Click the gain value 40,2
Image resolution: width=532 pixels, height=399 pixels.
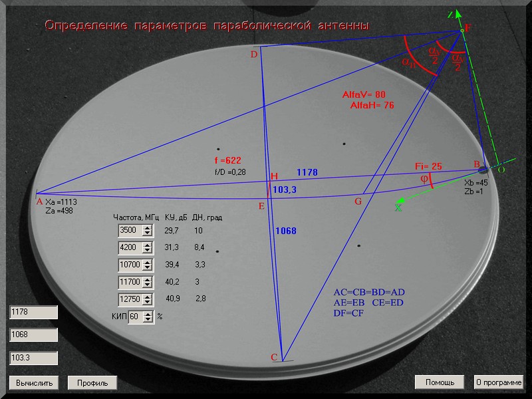pyautogui.click(x=172, y=281)
